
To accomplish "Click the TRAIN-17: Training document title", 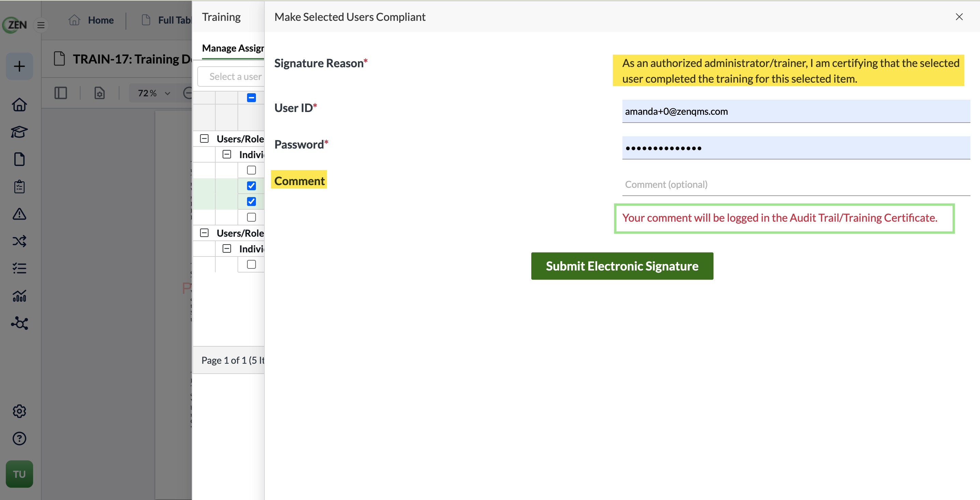I will pos(132,59).
